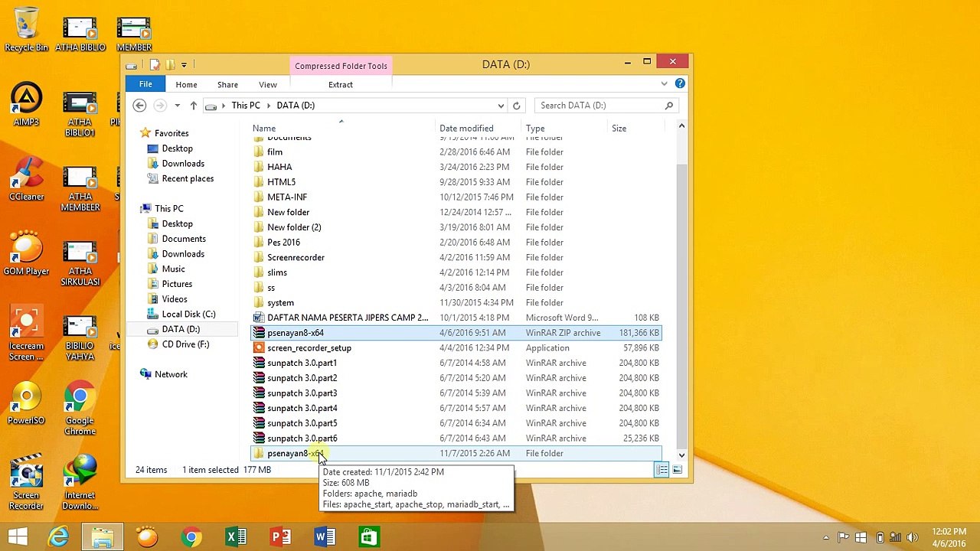
Task: Open PowerPoint from the taskbar
Action: [x=280, y=537]
